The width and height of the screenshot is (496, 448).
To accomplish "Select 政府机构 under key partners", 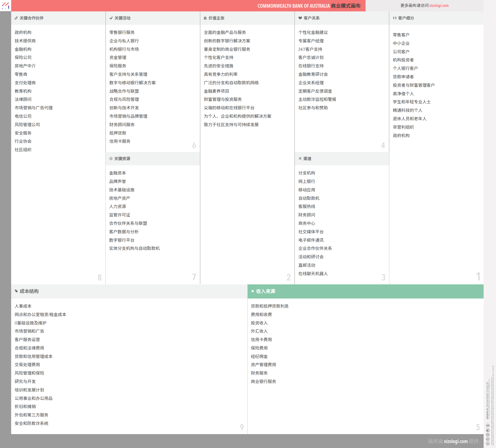I will 23,32.
